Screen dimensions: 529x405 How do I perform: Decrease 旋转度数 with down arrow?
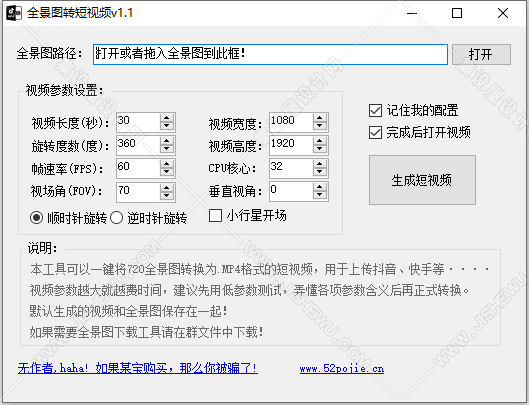point(167,149)
